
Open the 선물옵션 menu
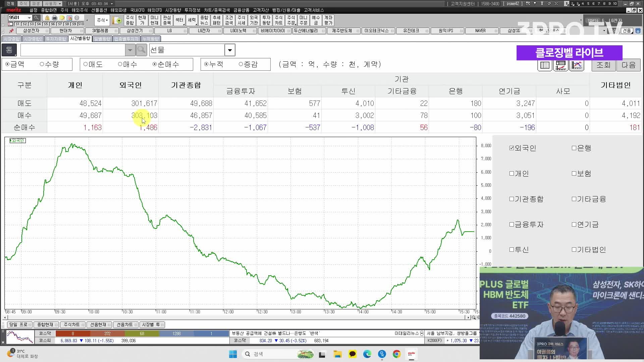tap(99, 10)
